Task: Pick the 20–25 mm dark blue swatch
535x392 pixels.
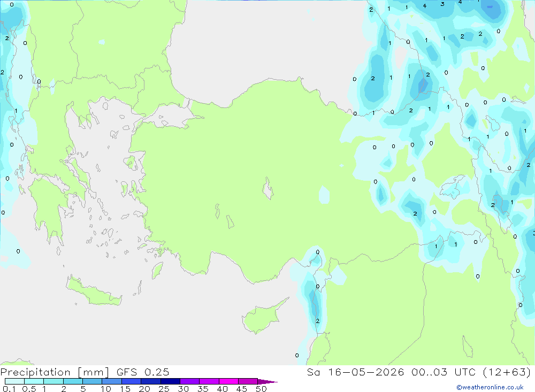Action: (150, 381)
